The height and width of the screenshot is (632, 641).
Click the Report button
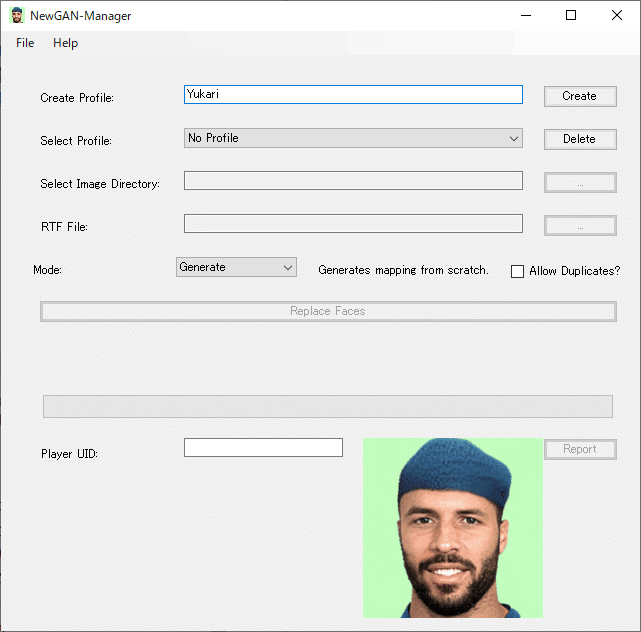[x=580, y=449]
